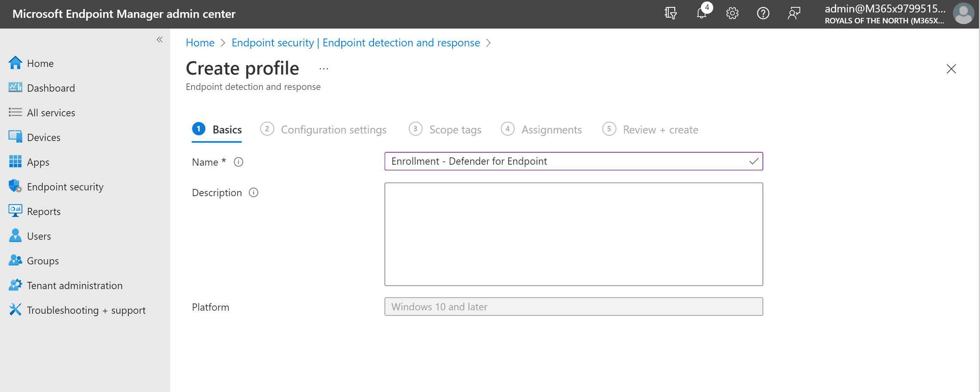980x392 pixels.
Task: Open the admin account avatar menu
Action: coord(963,13)
